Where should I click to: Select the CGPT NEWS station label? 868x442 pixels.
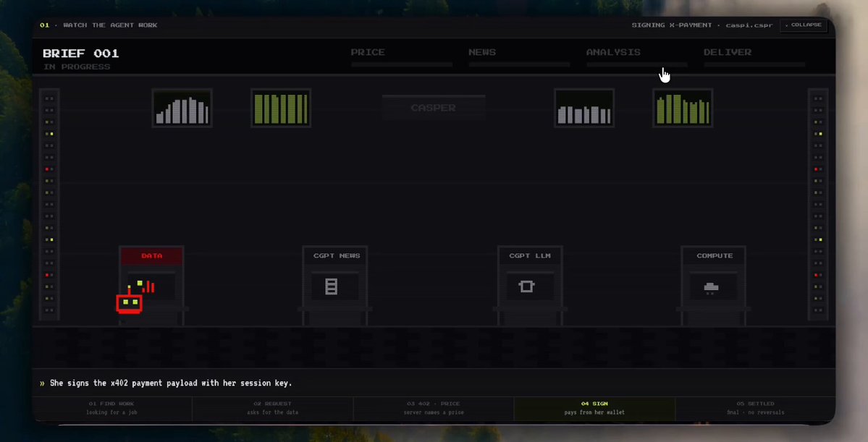pos(337,255)
